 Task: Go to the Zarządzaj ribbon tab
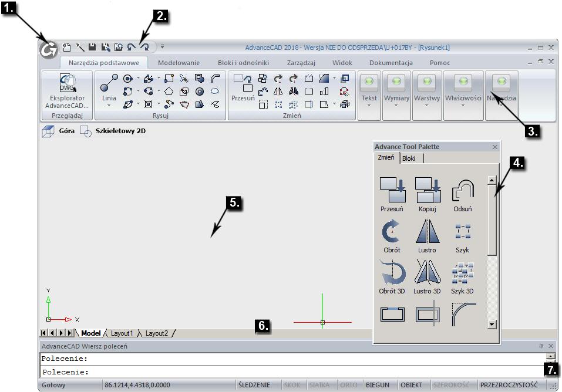(301, 63)
